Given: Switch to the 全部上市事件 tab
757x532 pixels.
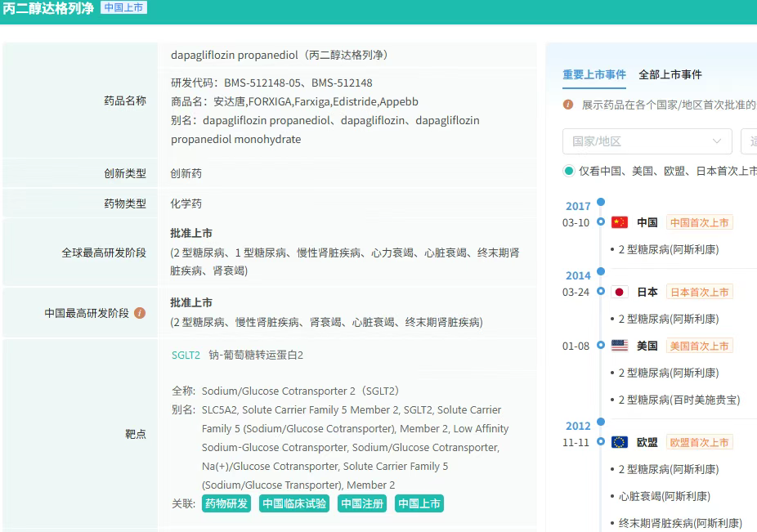Looking at the screenshot, I should [670, 74].
